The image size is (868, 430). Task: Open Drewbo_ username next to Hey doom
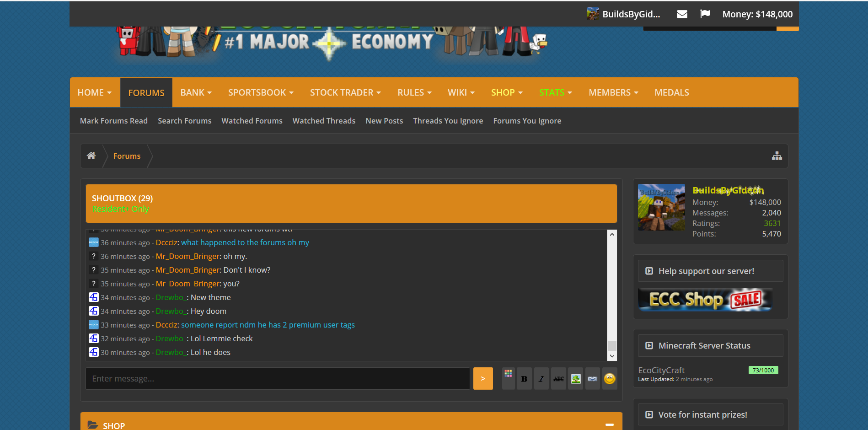pyautogui.click(x=171, y=311)
